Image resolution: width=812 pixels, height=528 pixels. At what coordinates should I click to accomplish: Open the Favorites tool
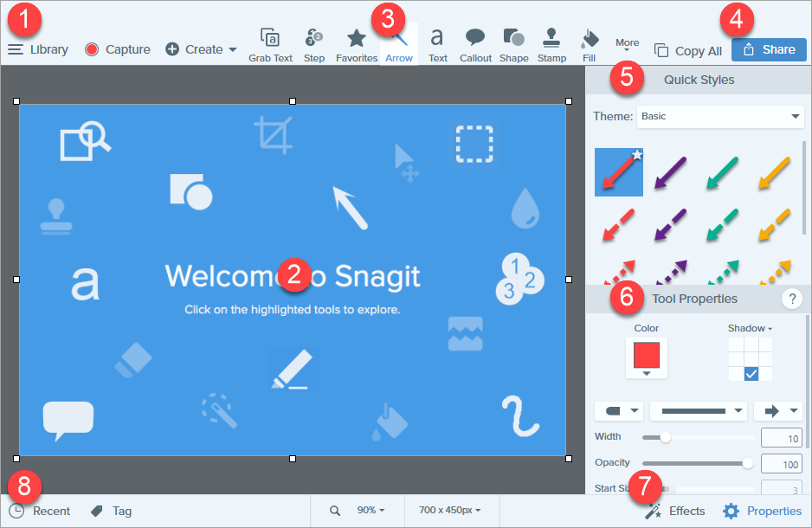[x=357, y=46]
